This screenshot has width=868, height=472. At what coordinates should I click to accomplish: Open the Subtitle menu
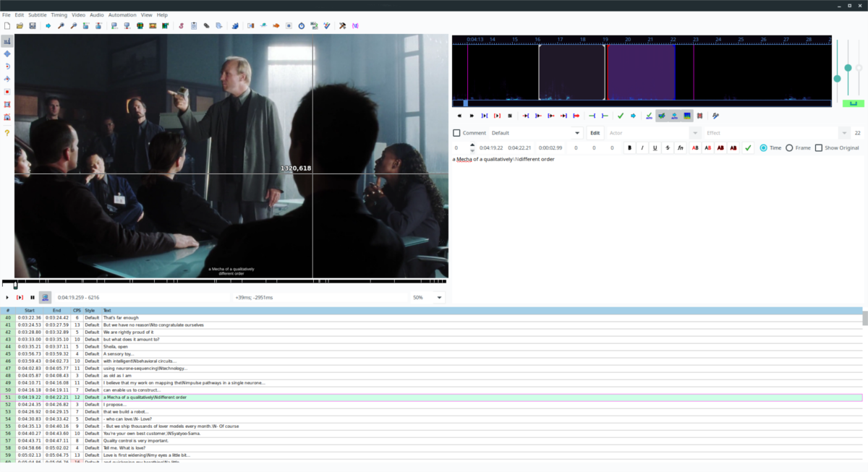(x=38, y=14)
